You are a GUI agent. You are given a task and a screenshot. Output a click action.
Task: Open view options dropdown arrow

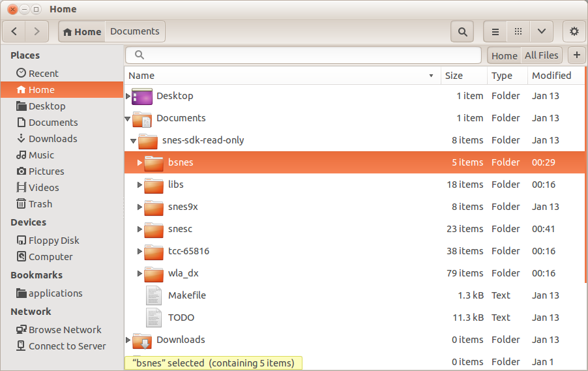(x=542, y=31)
